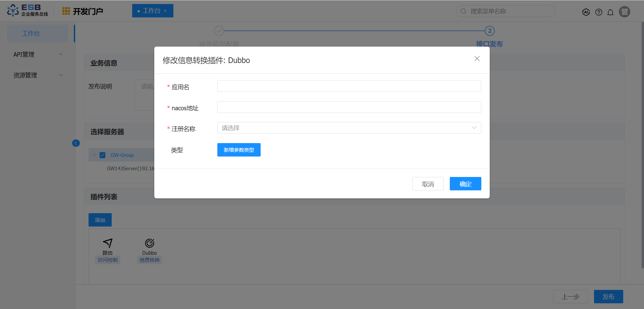Open the notification bell icon
The height and width of the screenshot is (309, 644).
(x=610, y=12)
